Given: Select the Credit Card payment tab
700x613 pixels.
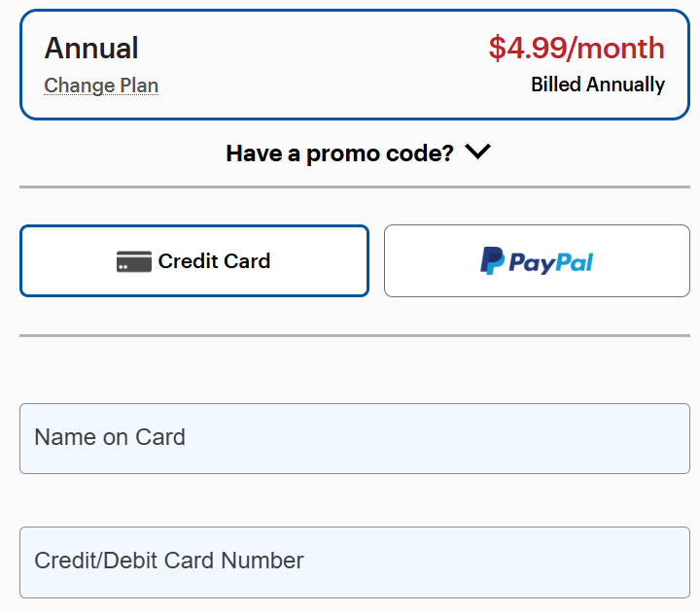Looking at the screenshot, I should point(194,260).
